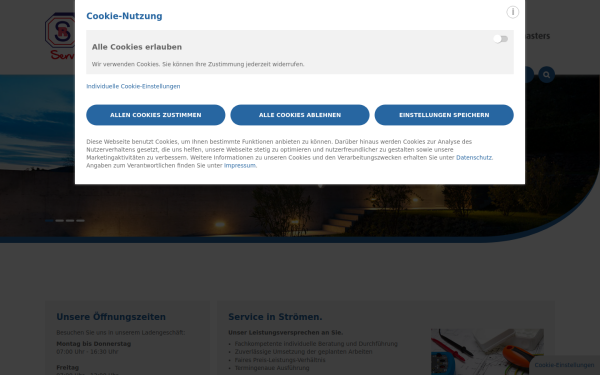Viewport: 600px width, 375px height.
Task: Click the Unsere Öffnungszeiten heading
Action: tap(111, 317)
